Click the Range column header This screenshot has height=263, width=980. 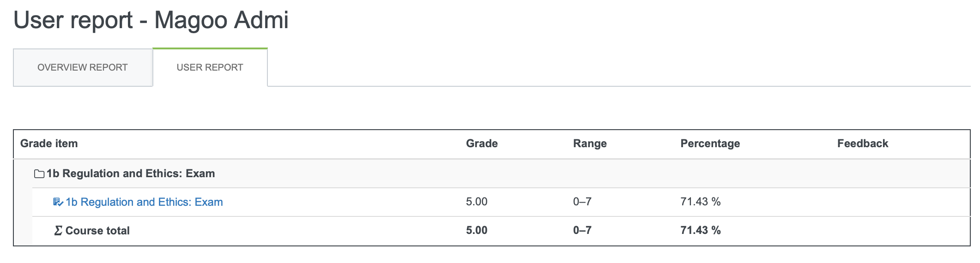coord(590,143)
